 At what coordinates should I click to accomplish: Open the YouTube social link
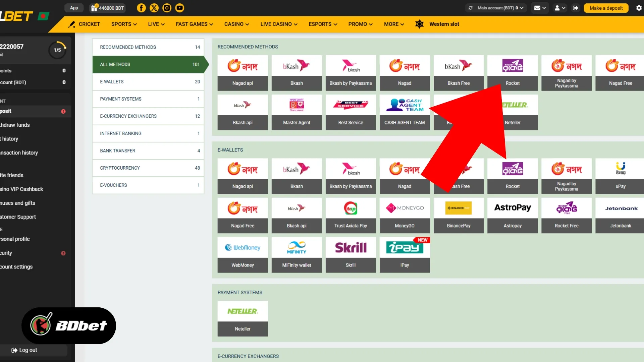[x=180, y=8]
